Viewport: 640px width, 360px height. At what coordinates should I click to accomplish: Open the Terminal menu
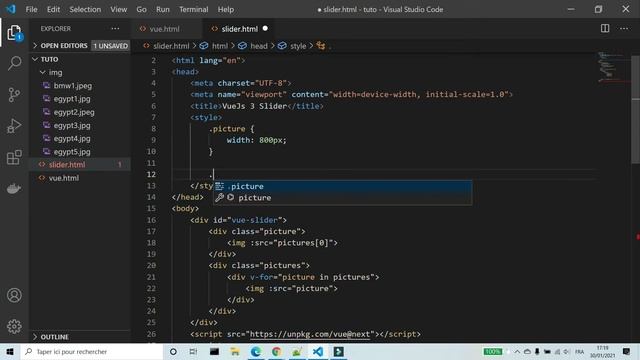coord(193,9)
